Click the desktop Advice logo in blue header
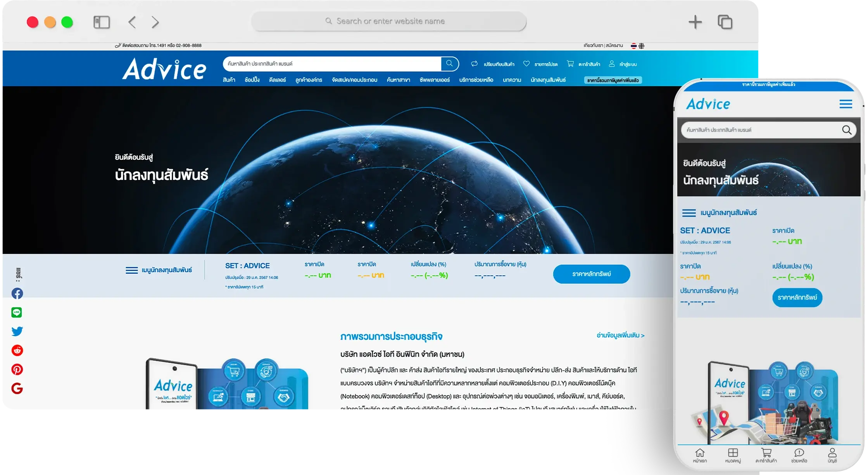This screenshot has height=475, width=868. tap(164, 69)
